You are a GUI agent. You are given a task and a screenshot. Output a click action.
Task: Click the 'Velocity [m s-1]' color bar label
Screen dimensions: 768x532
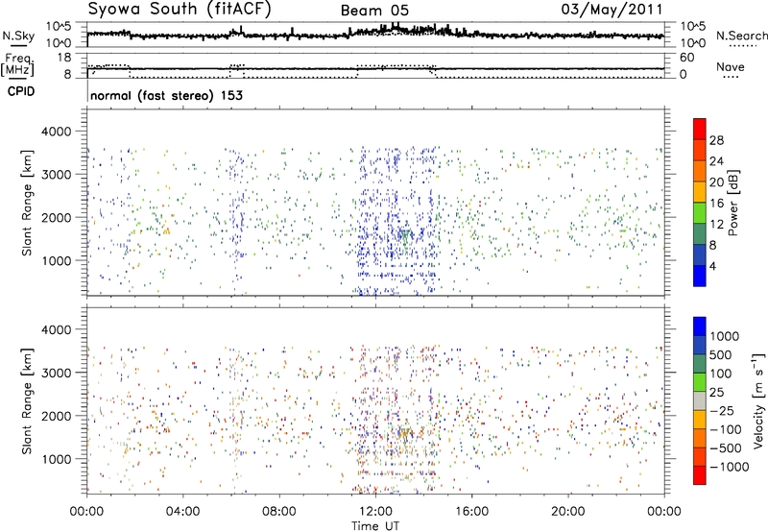[758, 399]
